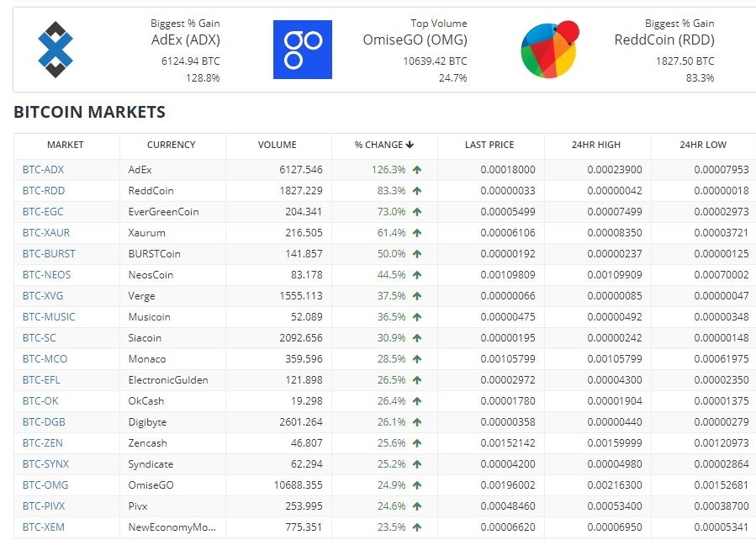Click the green up arrow in Siacoin row
Screen dimensions: 756x540
[417, 338]
